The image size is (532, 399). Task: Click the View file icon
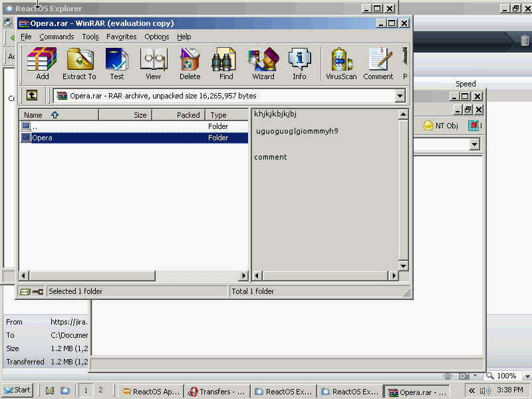154,63
